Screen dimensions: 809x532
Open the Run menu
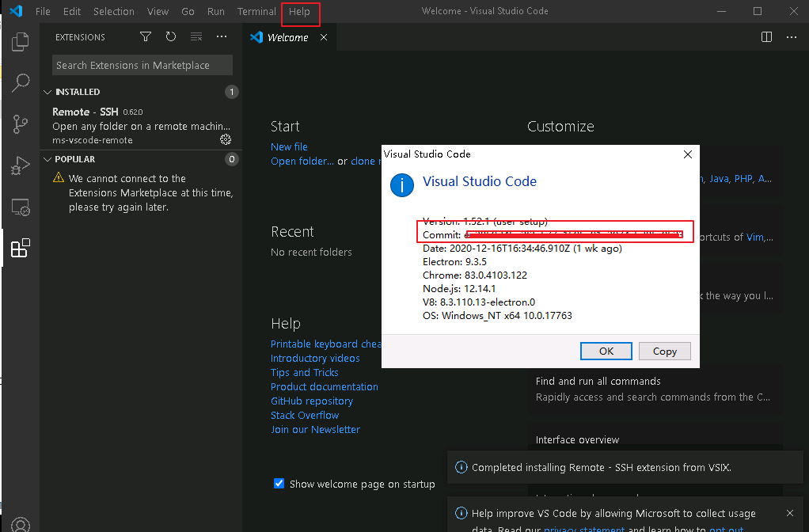pyautogui.click(x=215, y=11)
